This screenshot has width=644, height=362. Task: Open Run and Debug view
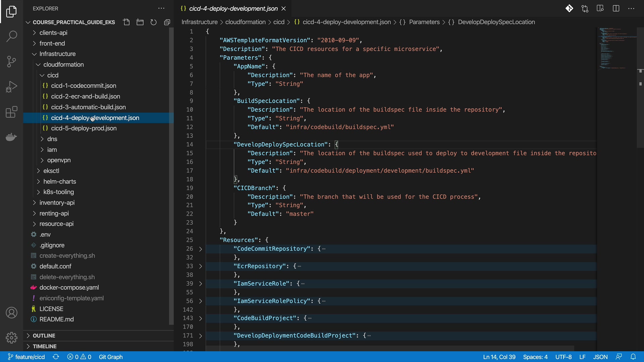11,87
